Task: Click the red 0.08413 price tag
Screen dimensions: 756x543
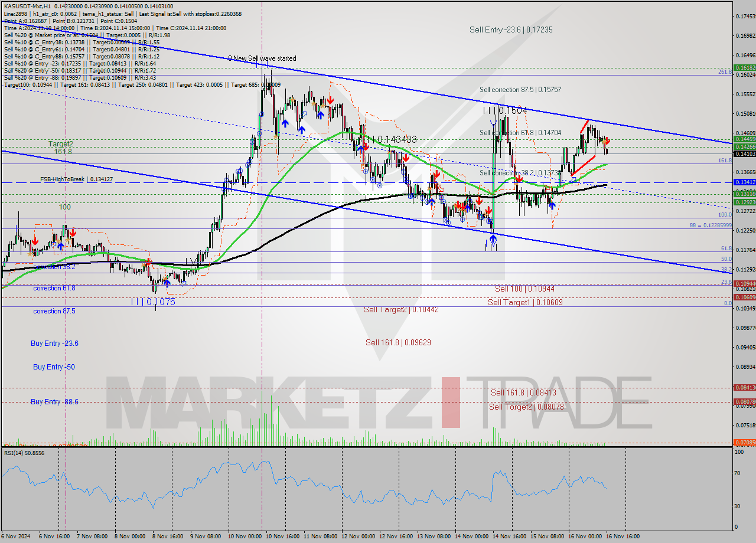Action: tap(744, 388)
